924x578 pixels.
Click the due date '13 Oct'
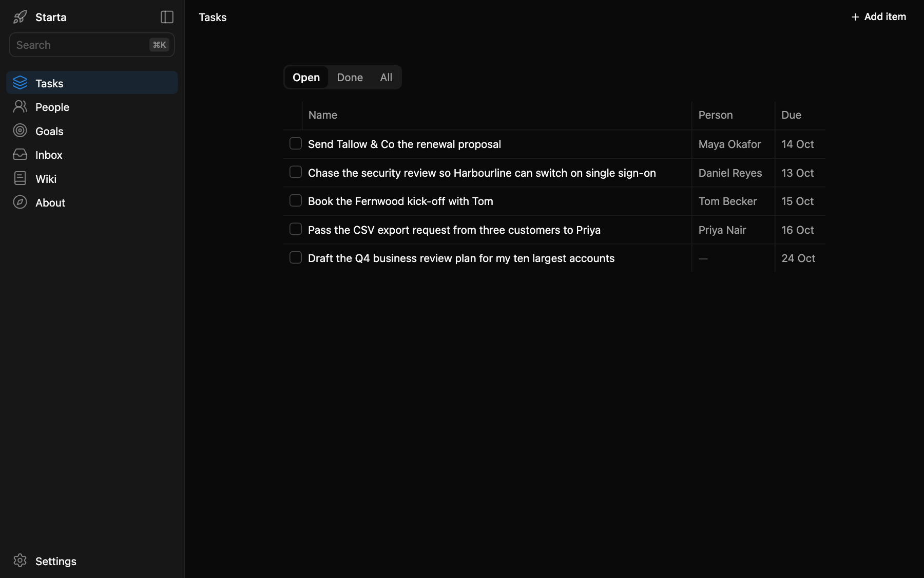point(798,173)
